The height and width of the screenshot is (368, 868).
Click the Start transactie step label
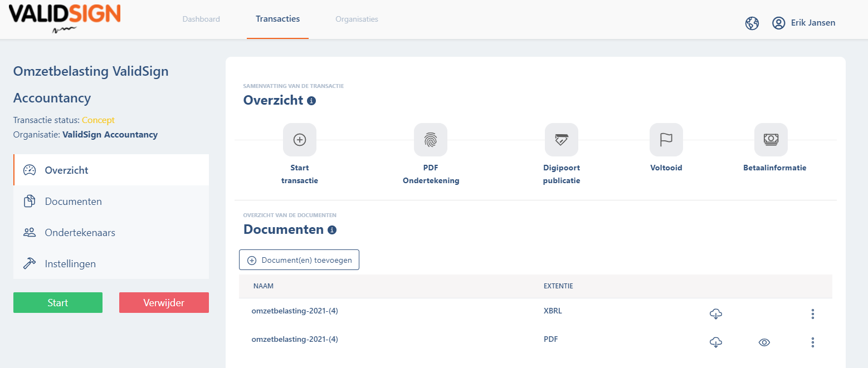pos(300,174)
